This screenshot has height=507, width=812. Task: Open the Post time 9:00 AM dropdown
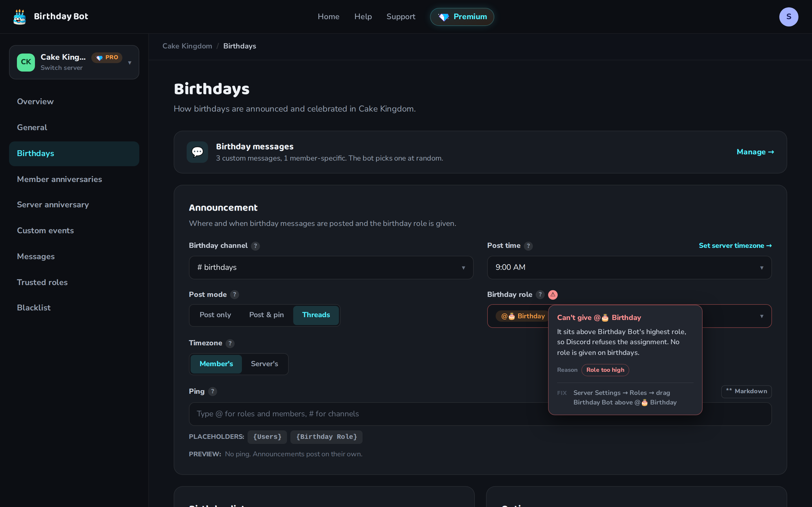(x=629, y=268)
